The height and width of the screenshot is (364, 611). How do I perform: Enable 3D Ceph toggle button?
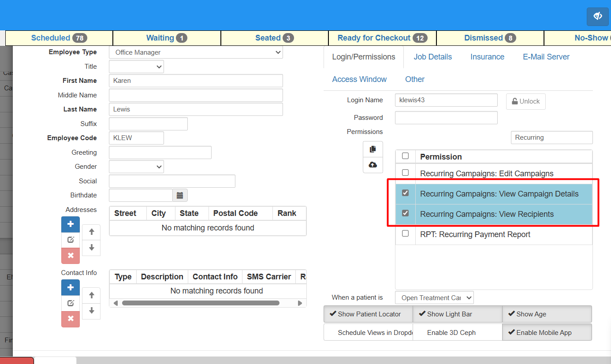(458, 333)
